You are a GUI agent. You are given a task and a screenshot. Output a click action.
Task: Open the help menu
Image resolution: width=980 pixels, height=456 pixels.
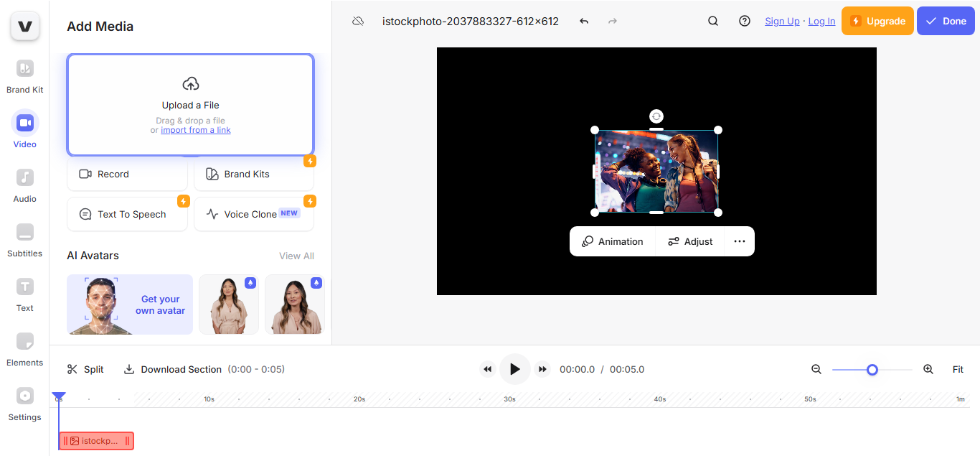point(744,21)
